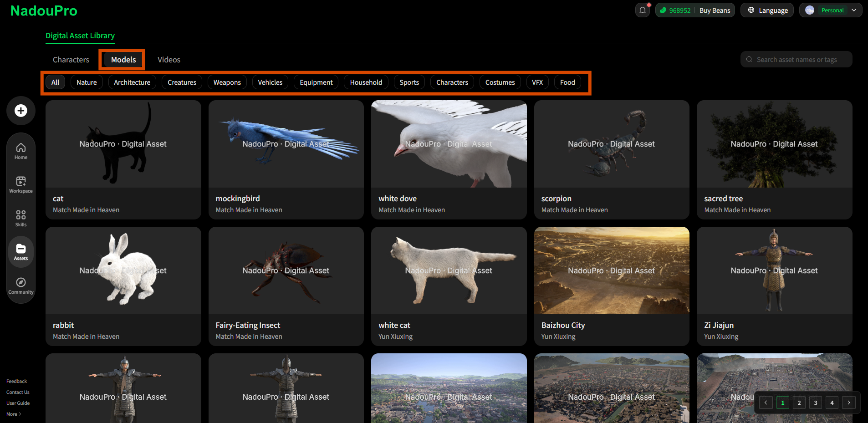
Task: Open the scorpion model thumbnail
Action: (612, 144)
